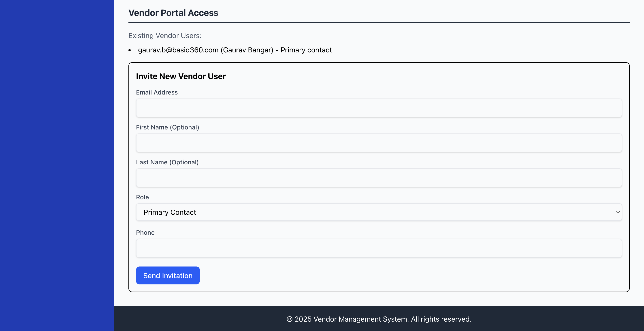Screen dimensions: 644x331
Task: Click the Role field label
Action: click(x=143, y=197)
